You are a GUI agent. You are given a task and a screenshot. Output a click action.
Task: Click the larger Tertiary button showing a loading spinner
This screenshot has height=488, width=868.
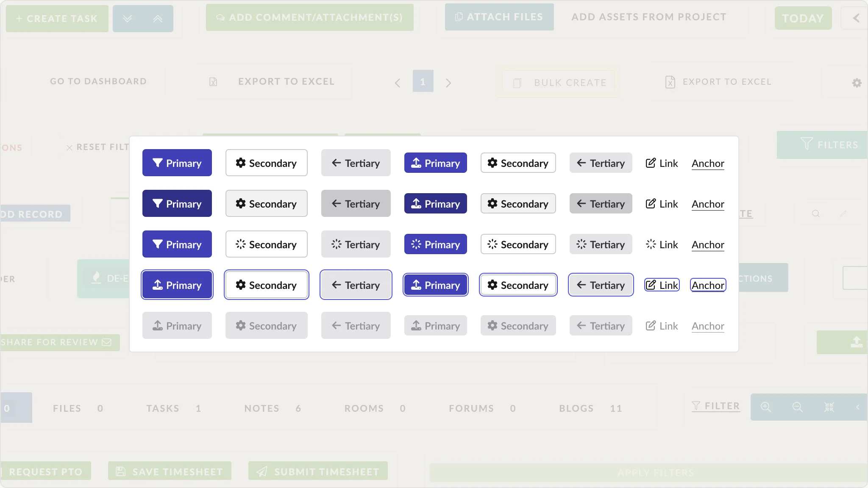[356, 244]
